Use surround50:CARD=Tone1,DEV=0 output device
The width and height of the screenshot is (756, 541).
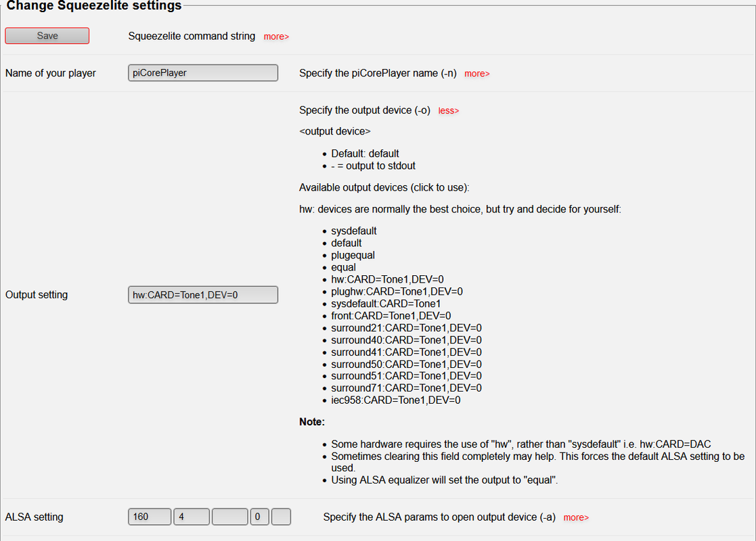(x=407, y=364)
